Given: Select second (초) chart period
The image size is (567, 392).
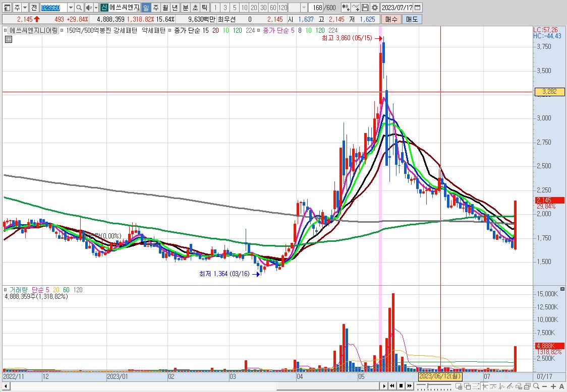Looking at the screenshot, I should [x=195, y=8].
